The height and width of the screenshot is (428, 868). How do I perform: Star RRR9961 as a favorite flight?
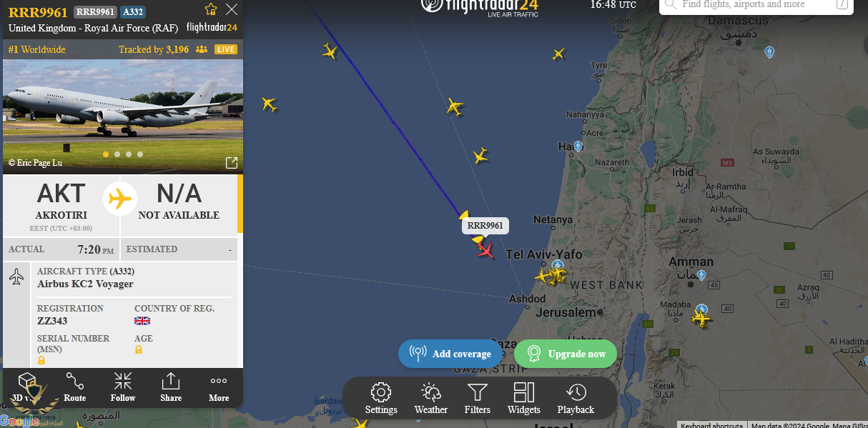coord(211,9)
